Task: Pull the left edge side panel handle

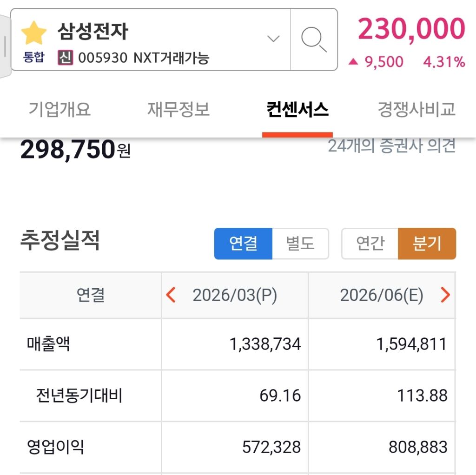Action: 5,46
